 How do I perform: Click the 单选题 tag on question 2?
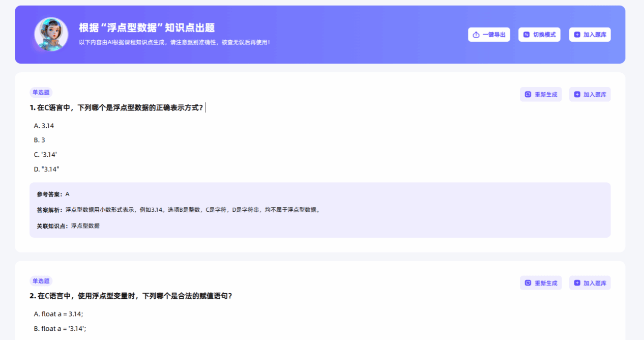(41, 281)
